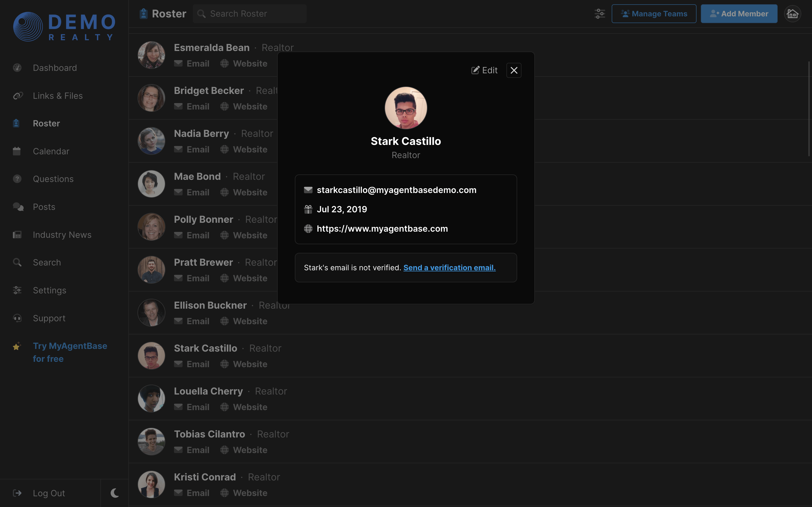This screenshot has height=507, width=812.
Task: Open Posts from the sidebar
Action: coord(44,207)
